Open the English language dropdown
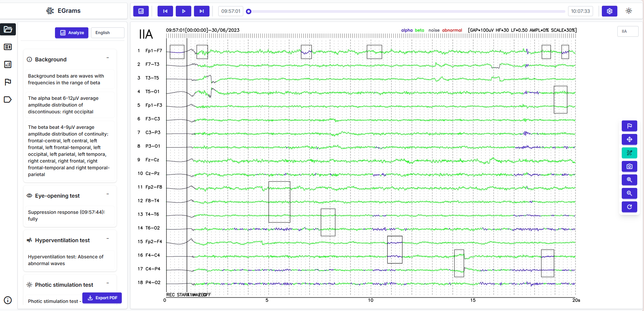This screenshot has width=644, height=311. pos(107,33)
